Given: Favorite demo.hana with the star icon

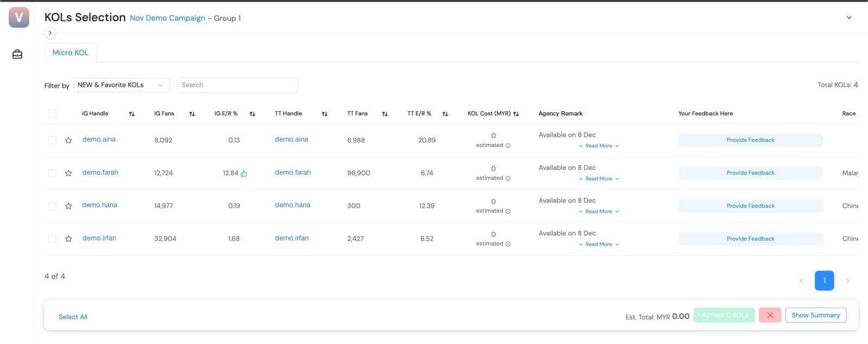Looking at the screenshot, I should click(x=68, y=206).
